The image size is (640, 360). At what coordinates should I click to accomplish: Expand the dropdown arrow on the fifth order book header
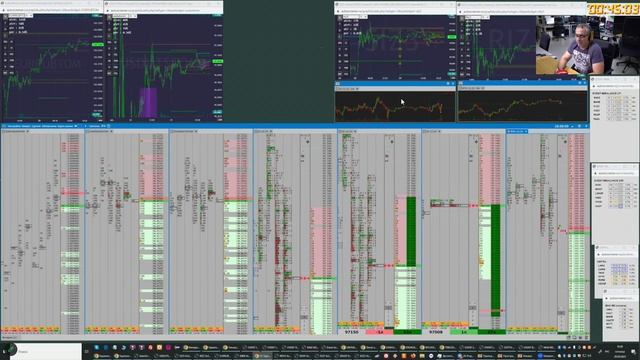(x=356, y=131)
